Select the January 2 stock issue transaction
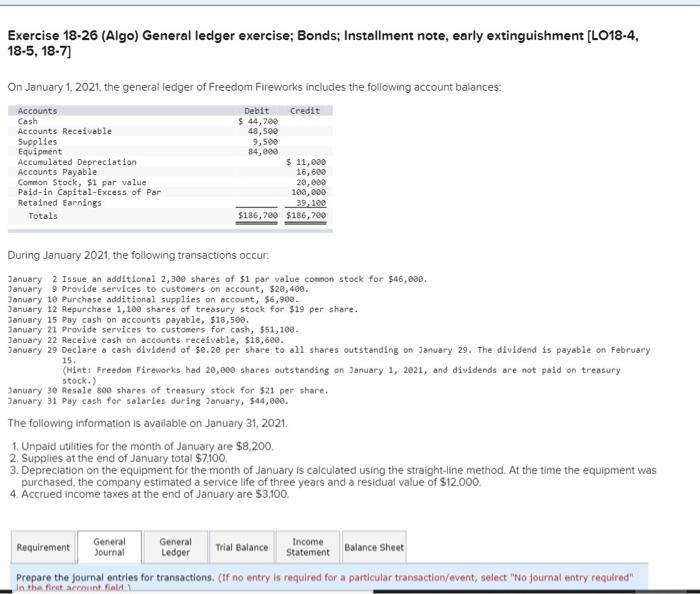The image size is (700, 594). [217, 279]
